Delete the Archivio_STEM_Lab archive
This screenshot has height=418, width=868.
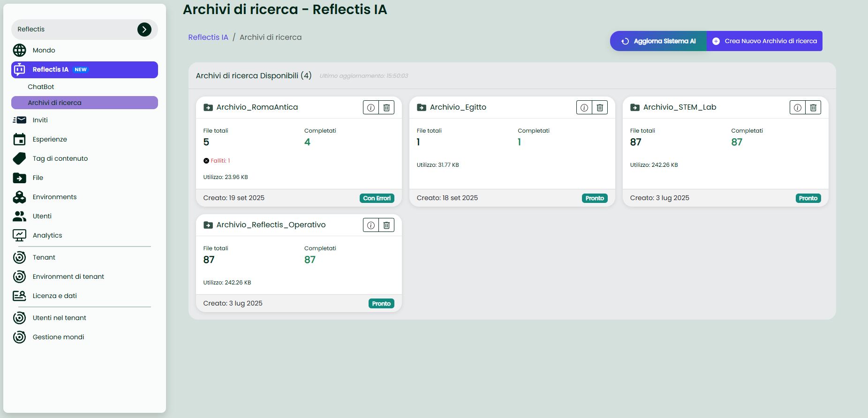coord(813,108)
